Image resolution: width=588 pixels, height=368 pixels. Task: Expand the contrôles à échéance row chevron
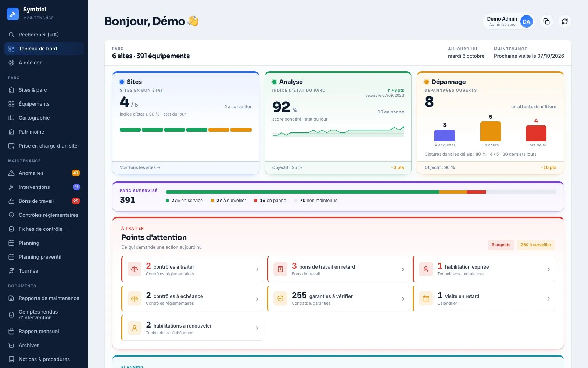point(257,299)
